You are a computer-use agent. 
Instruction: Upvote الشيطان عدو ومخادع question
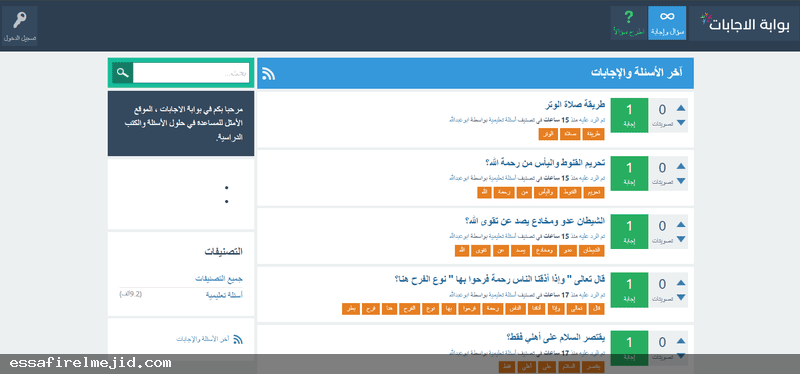click(x=681, y=225)
